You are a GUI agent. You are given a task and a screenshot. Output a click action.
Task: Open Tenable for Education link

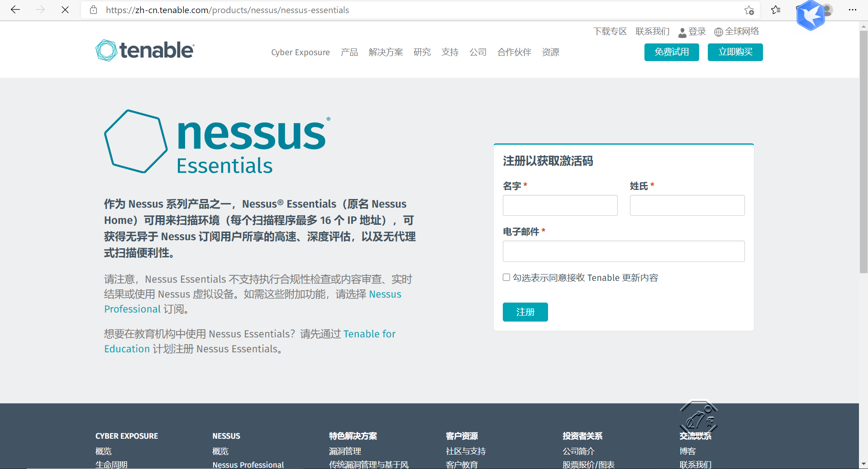coord(369,334)
